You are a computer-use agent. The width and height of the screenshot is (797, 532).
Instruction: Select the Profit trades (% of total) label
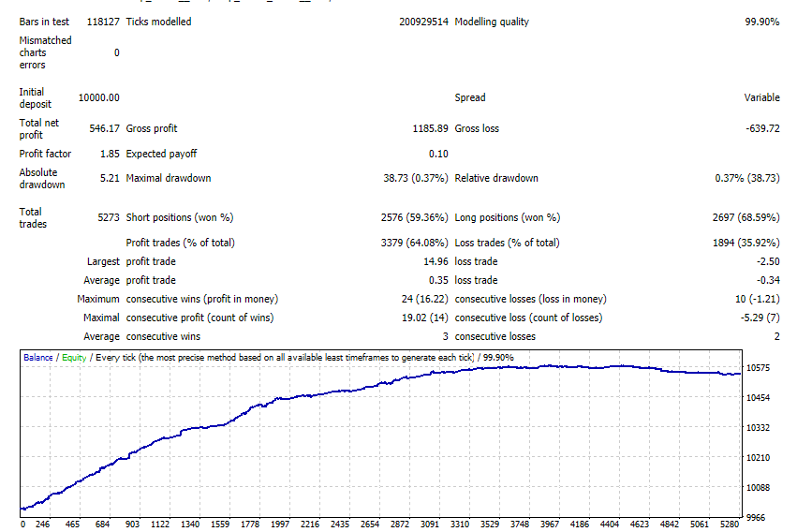pyautogui.click(x=181, y=243)
